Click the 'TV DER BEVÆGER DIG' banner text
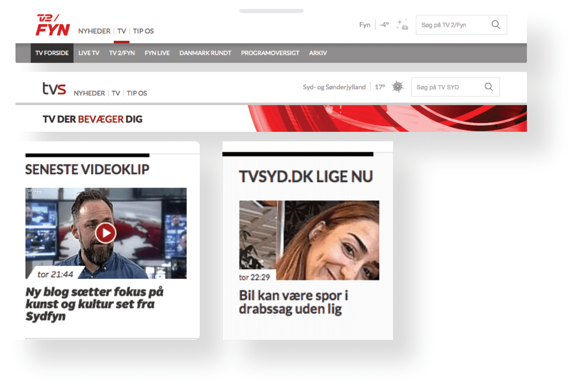The image size is (579, 392). point(92,119)
